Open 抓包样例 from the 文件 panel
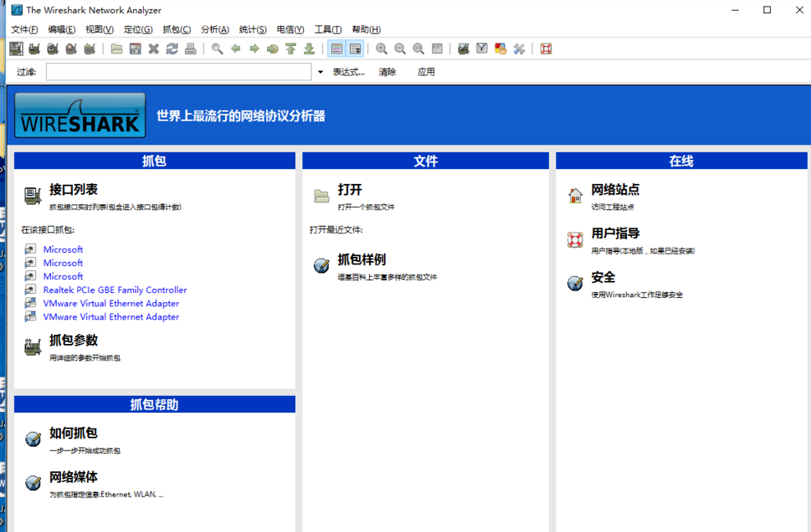811x532 pixels. 362,259
